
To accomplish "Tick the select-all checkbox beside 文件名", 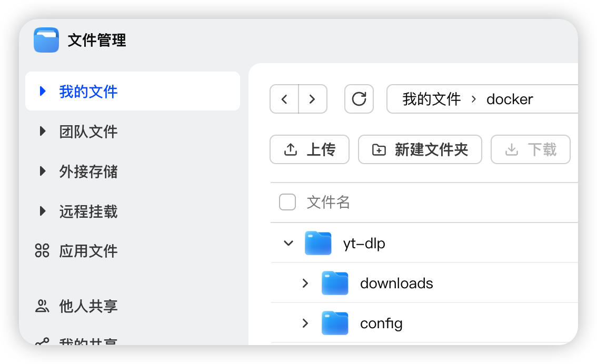I will tap(287, 202).
